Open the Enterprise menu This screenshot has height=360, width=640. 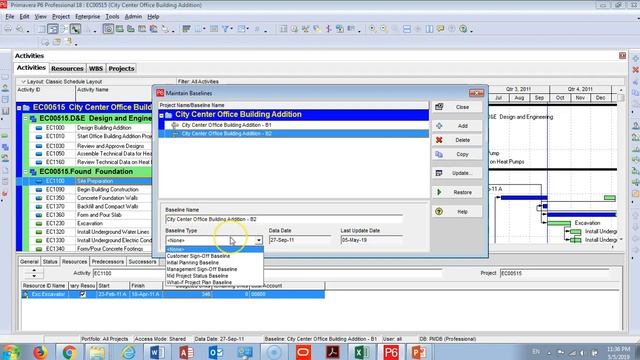[x=87, y=17]
